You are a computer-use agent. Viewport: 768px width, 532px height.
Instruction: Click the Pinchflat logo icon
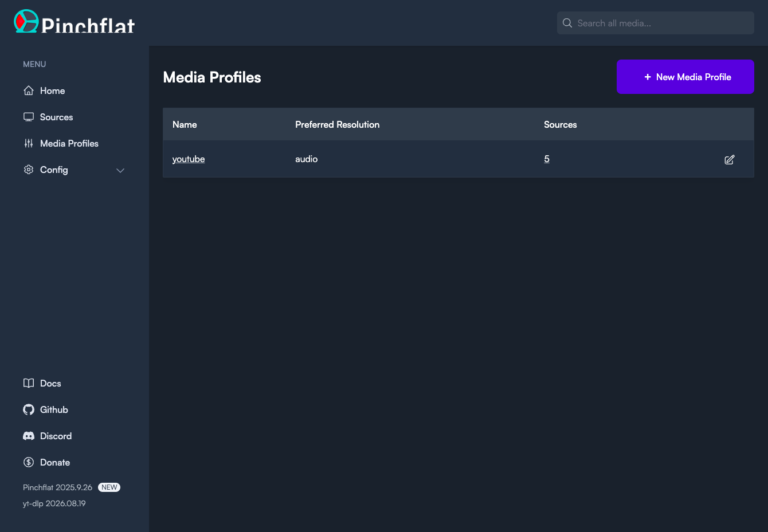[26, 21]
